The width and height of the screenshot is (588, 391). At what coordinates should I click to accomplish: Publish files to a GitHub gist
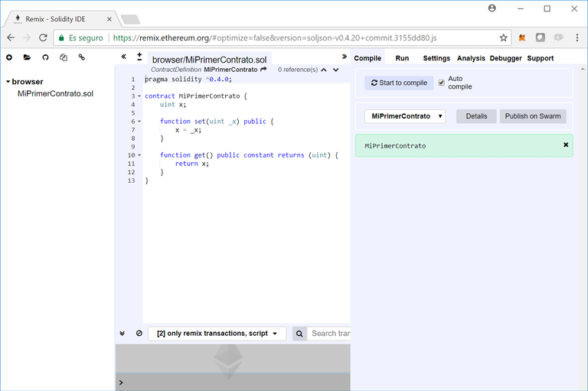point(45,57)
